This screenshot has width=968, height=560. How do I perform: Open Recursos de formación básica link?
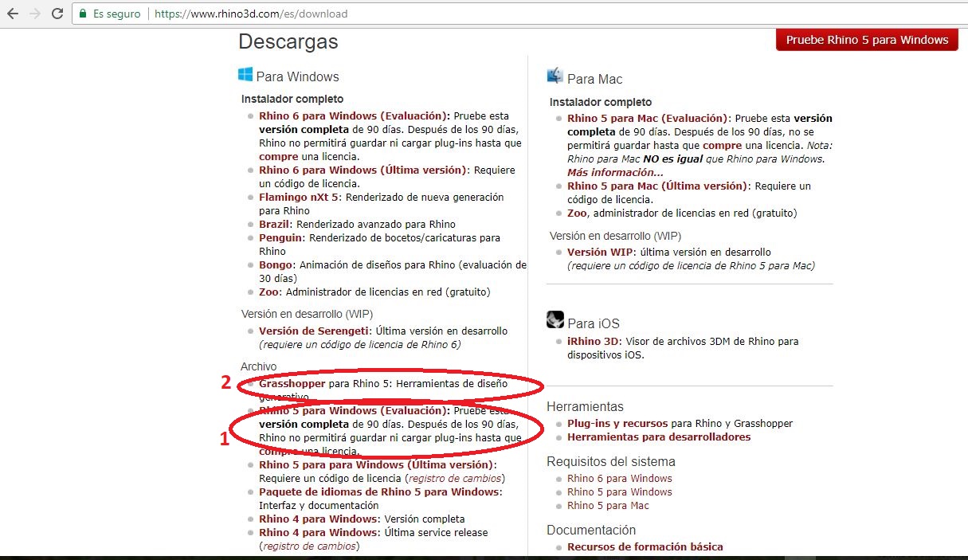click(645, 546)
